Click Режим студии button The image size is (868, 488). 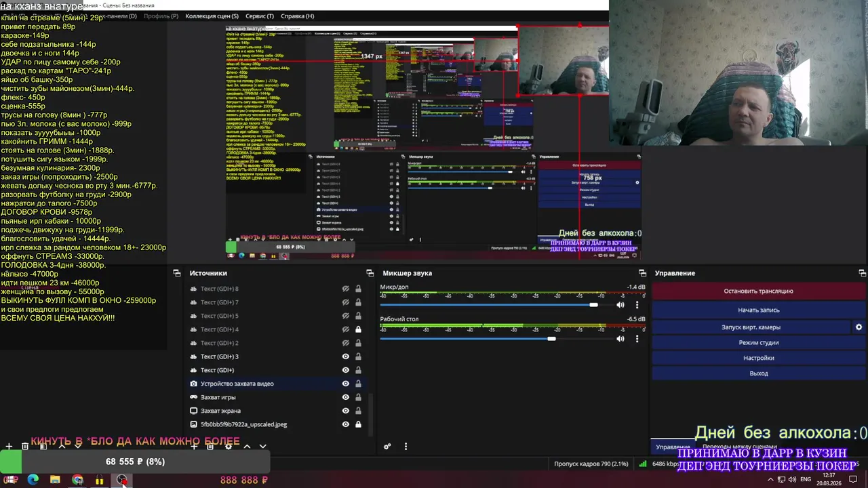click(758, 342)
